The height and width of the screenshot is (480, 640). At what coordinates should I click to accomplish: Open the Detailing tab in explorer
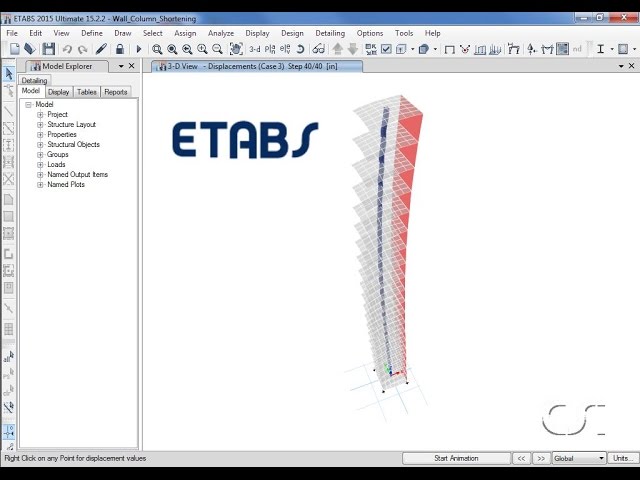point(34,80)
